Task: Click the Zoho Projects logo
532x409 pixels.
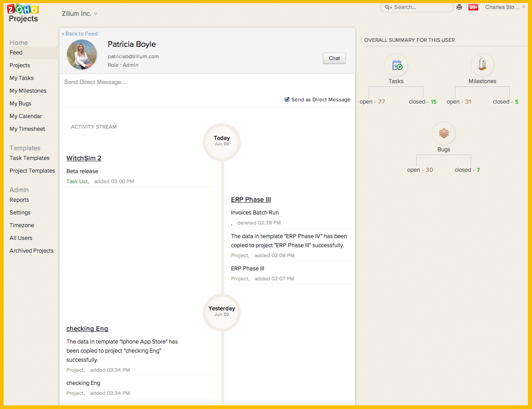Action: (22, 13)
